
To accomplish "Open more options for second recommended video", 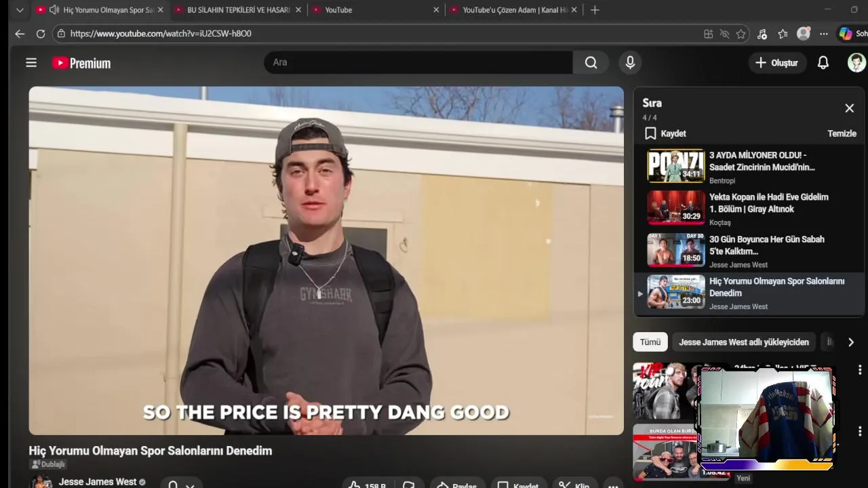I will (x=860, y=431).
